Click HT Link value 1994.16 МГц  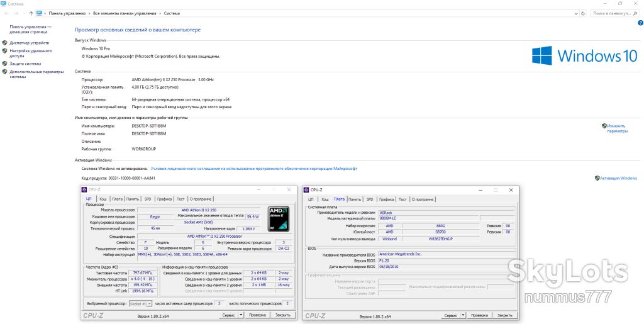click(142, 291)
